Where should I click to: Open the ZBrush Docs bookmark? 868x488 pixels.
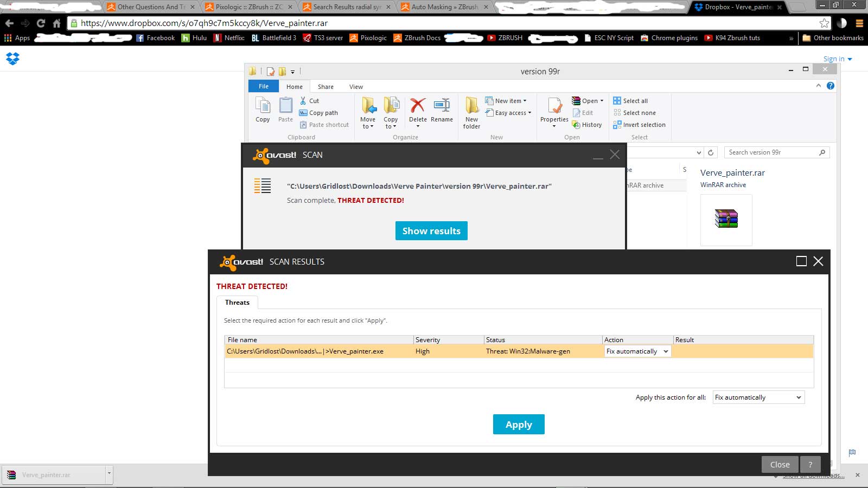[417, 38]
